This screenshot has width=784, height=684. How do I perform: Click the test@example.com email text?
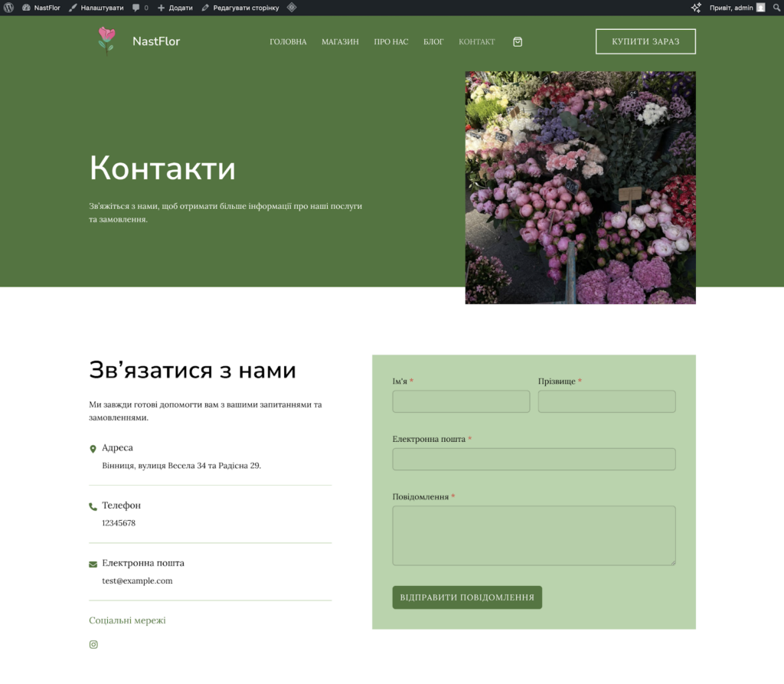click(x=137, y=581)
